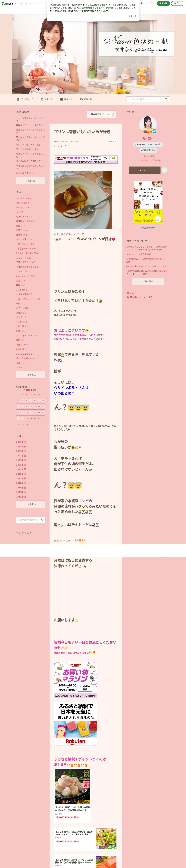
Task: Open recent post 父からのチケットは神席だった日
Action: [x=30, y=131]
